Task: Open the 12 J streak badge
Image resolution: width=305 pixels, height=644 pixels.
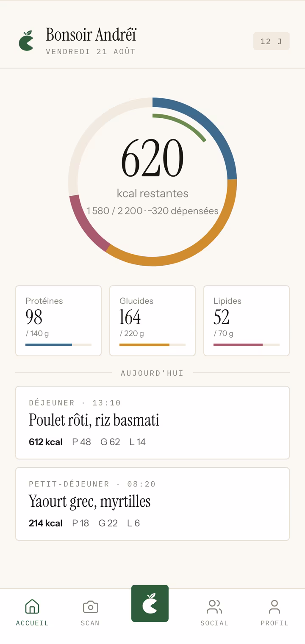Action: (272, 41)
